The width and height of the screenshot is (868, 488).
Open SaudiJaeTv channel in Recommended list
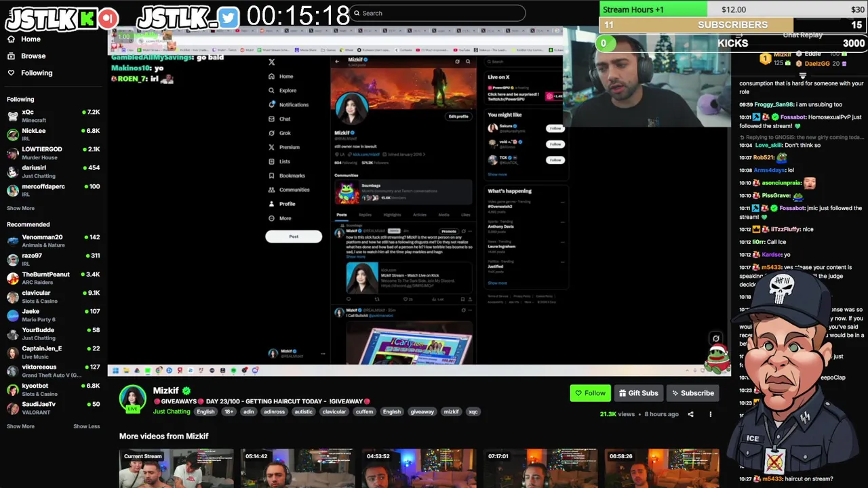point(53,407)
